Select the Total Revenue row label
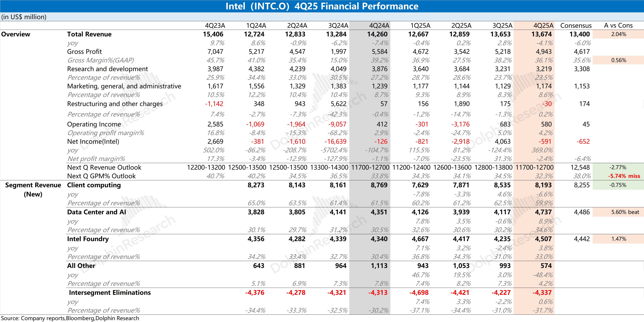 click(89, 34)
